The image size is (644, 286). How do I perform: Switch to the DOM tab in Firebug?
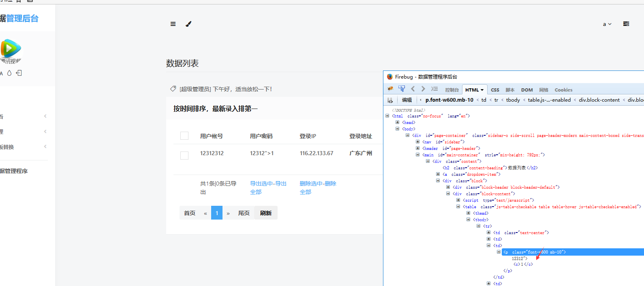527,90
